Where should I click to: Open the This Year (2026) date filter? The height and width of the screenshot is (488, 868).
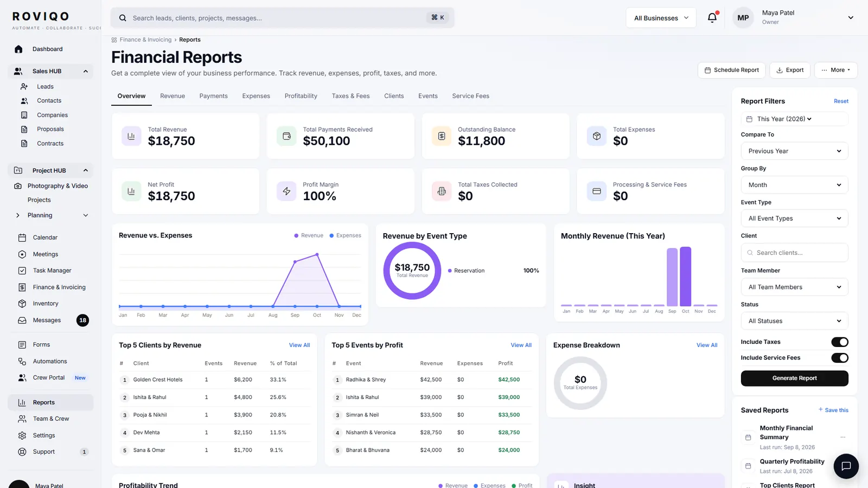(x=794, y=119)
